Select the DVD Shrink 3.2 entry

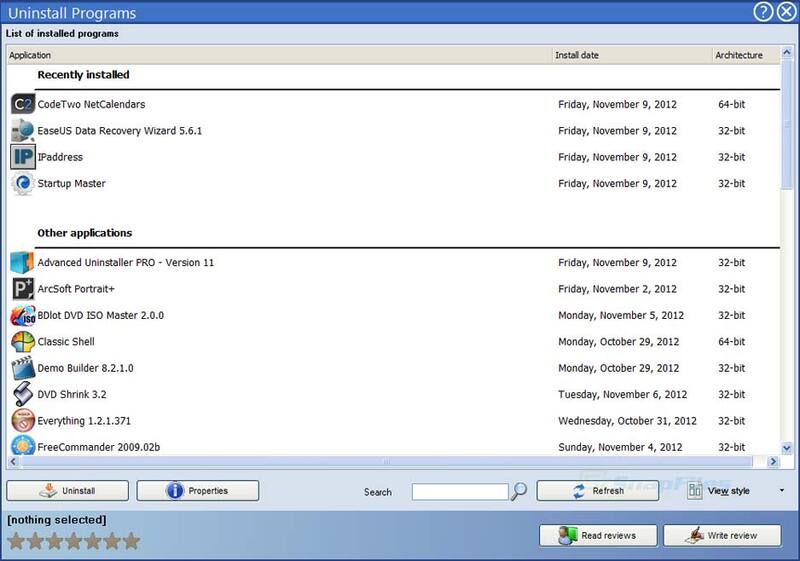72,395
